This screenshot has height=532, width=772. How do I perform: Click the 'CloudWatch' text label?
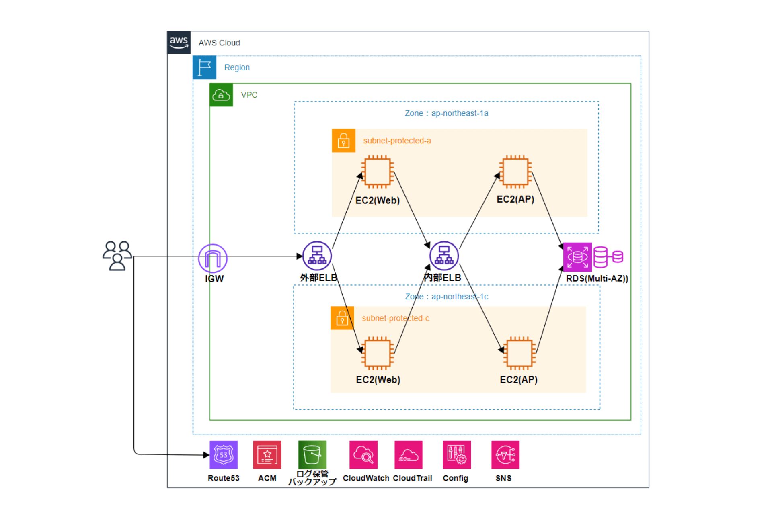tap(366, 478)
